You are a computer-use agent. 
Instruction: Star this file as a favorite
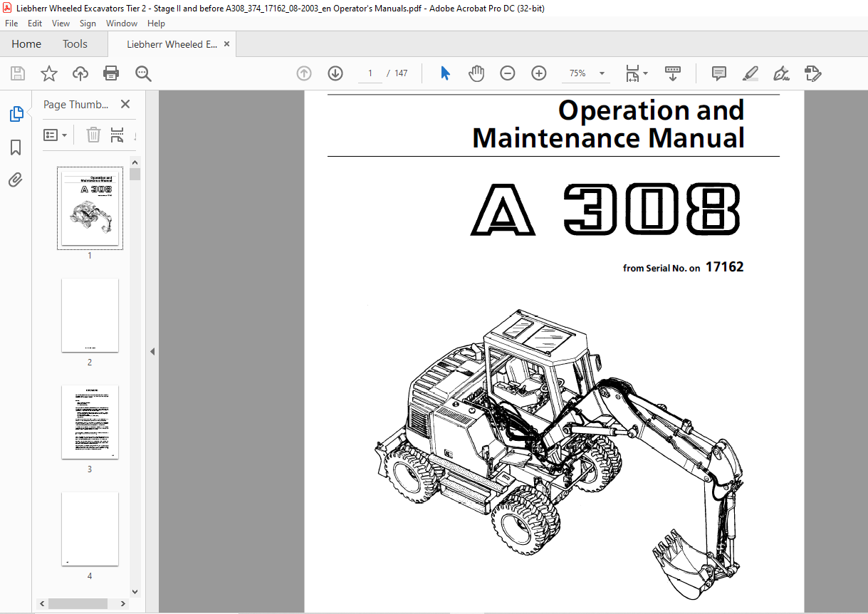tap(49, 73)
